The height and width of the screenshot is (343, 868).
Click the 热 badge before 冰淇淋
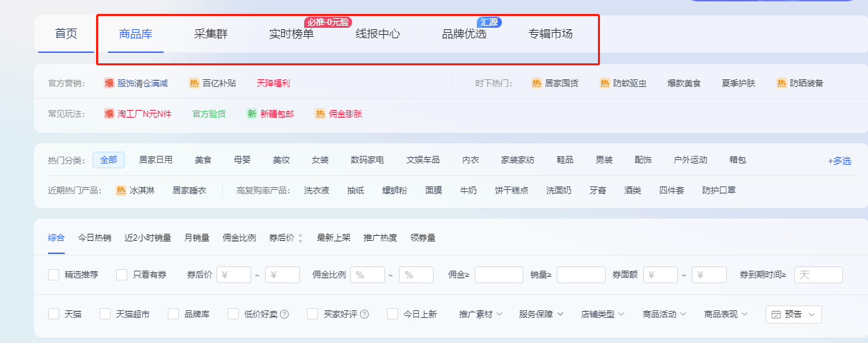click(x=121, y=190)
